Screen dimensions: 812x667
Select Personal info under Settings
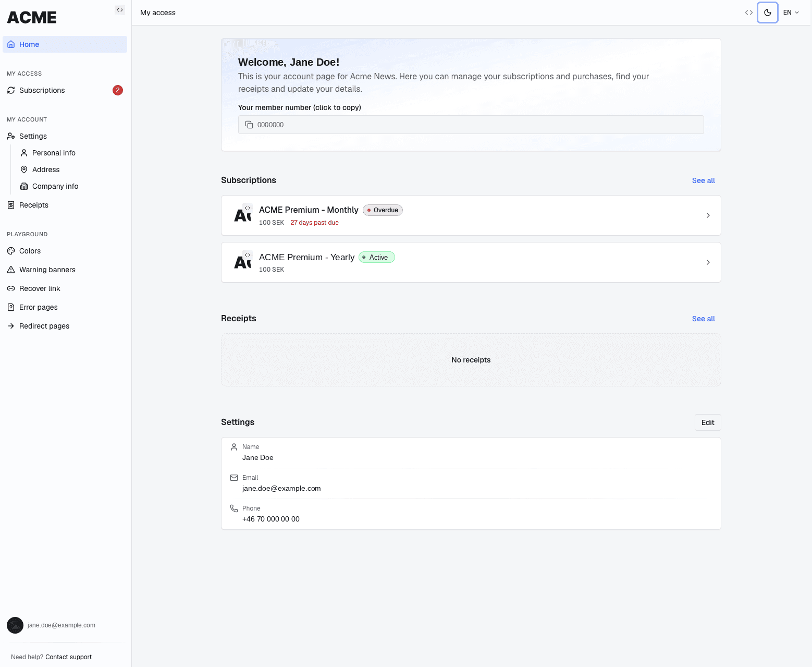tap(71, 153)
